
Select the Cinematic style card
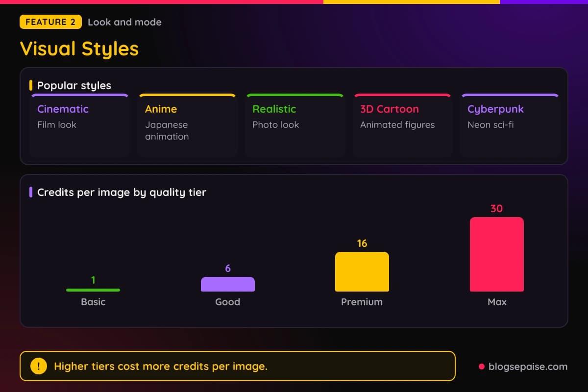click(80, 125)
